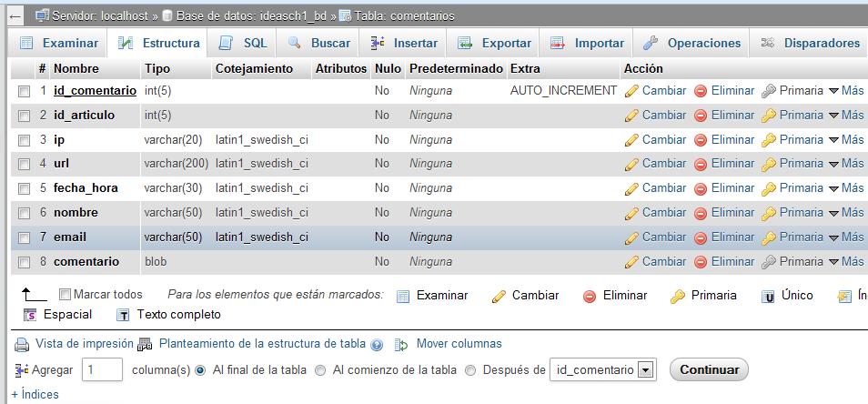Go to the Insertar tab
The width and height of the screenshot is (868, 404).
point(404,43)
